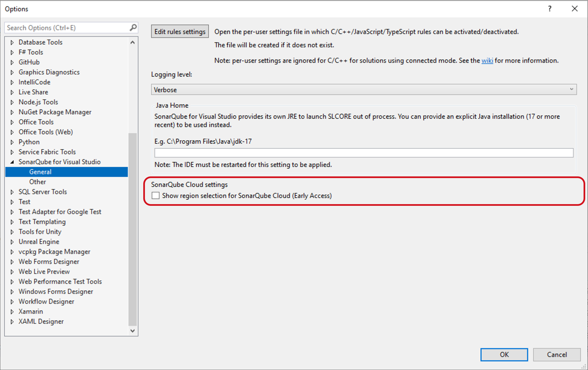Viewport: 588px width, 370px height.
Task: Select the Test category
Action: click(x=24, y=202)
